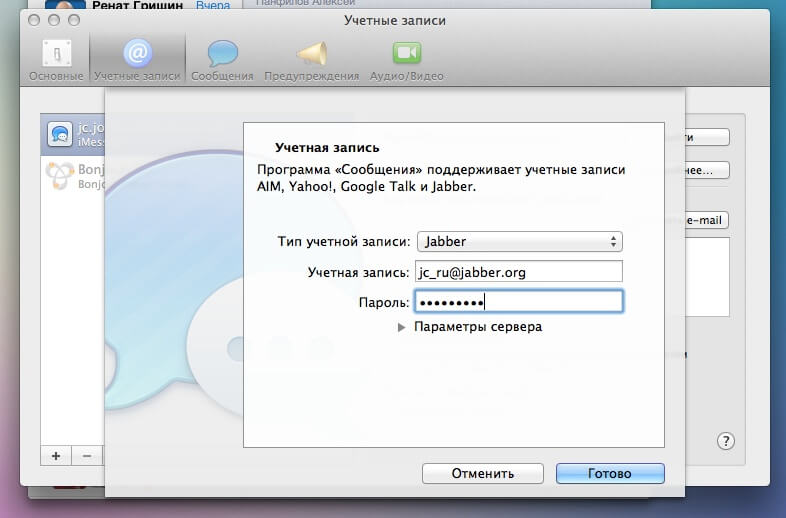Click Ренат Гришин contact name in background
Viewport: 786px width, 518px height.
pos(137,6)
